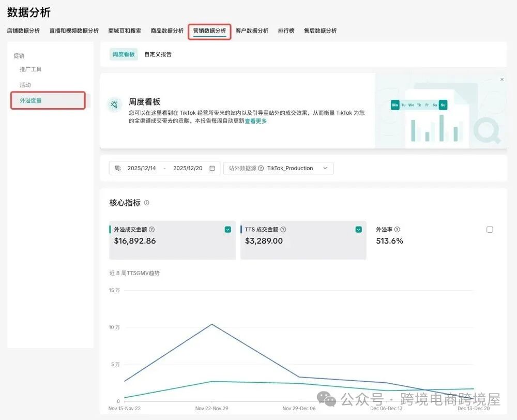Open 推广工具 in the sidebar
This screenshot has width=517, height=420.
coord(31,69)
